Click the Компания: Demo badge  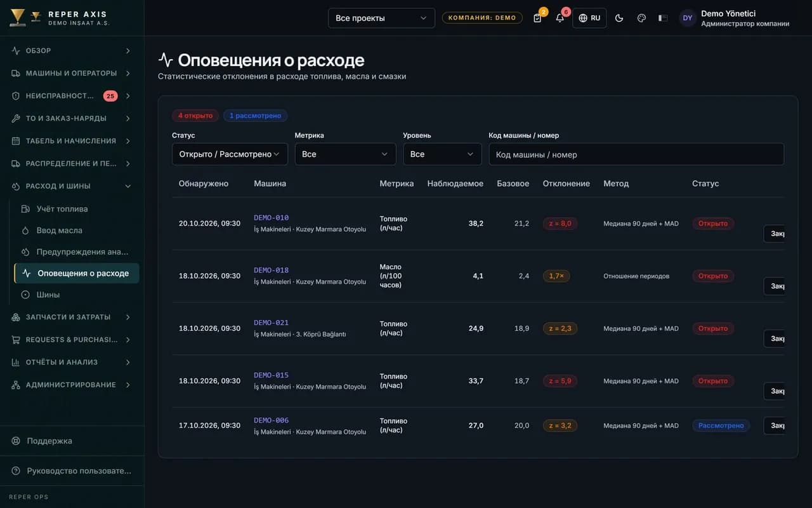482,18
